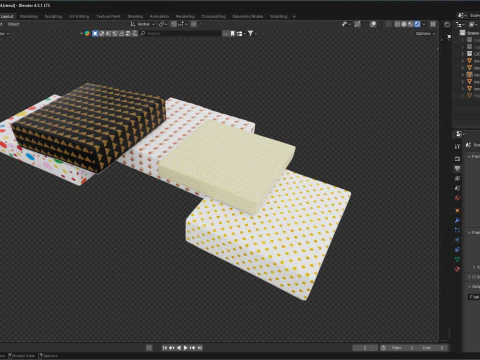Jump to the start frame
Screen dimensions: 480x360
tap(165, 348)
